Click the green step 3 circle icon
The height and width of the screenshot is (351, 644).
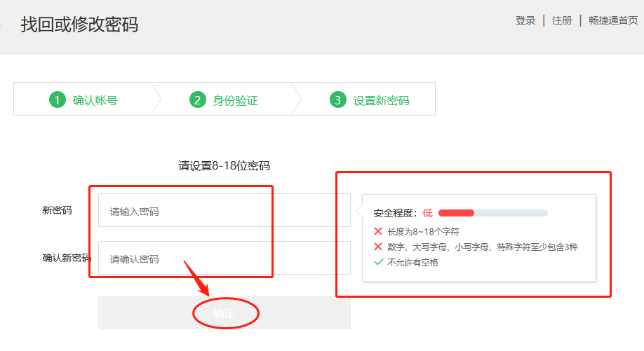337,100
